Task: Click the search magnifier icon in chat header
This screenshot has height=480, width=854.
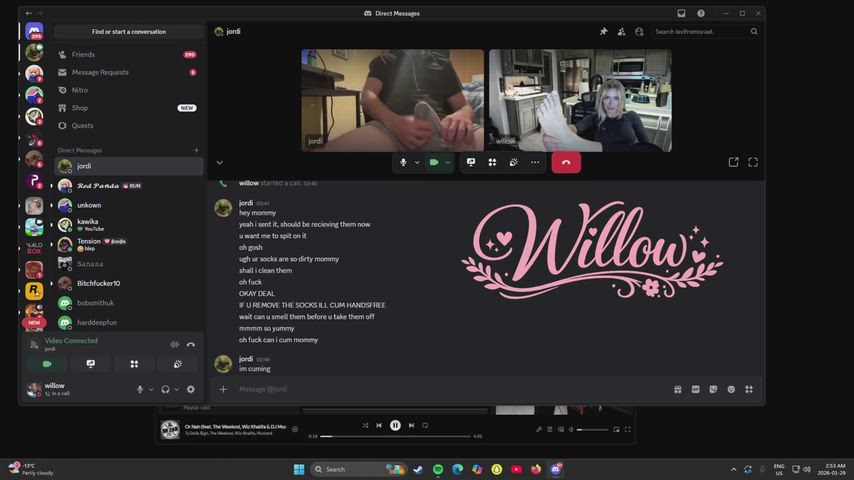Action: 754,32
